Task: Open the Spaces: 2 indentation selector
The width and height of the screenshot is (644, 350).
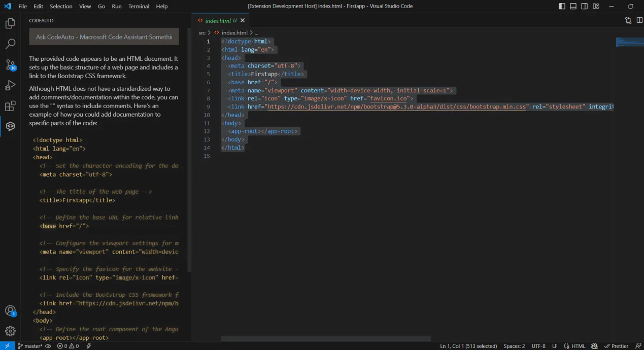Action: coord(514,346)
